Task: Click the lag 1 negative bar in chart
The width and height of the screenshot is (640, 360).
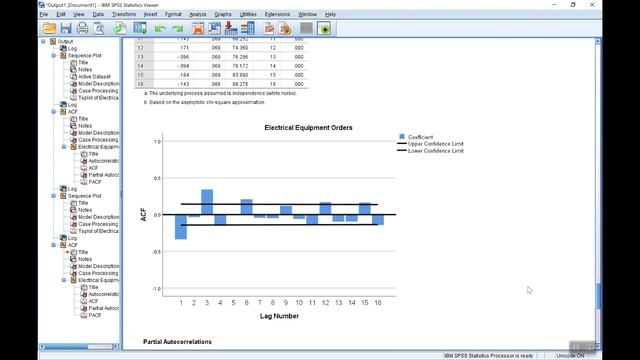Action: [x=181, y=227]
